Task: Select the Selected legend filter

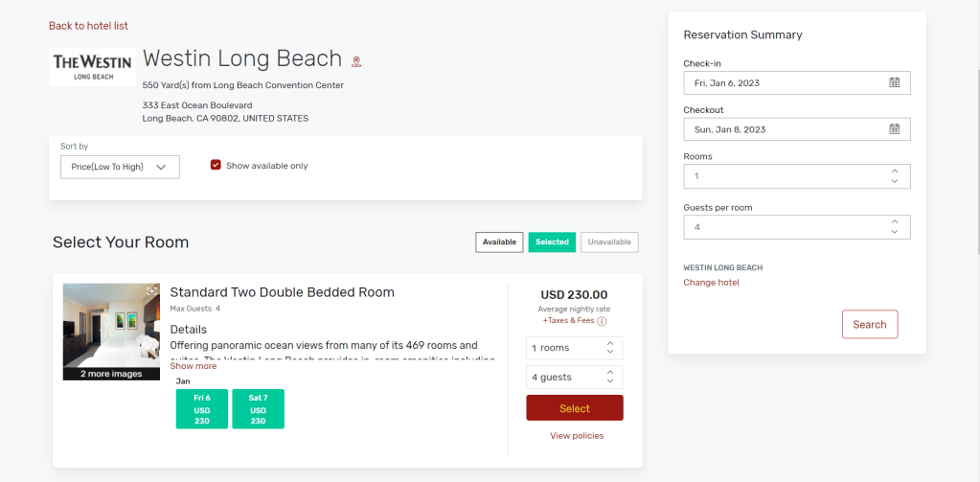Action: click(x=552, y=242)
